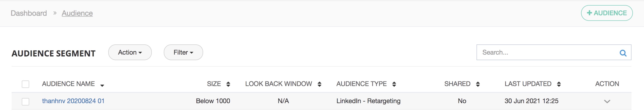The height and width of the screenshot is (111, 644).
Task: Open the Action dropdown
Action: click(x=130, y=52)
